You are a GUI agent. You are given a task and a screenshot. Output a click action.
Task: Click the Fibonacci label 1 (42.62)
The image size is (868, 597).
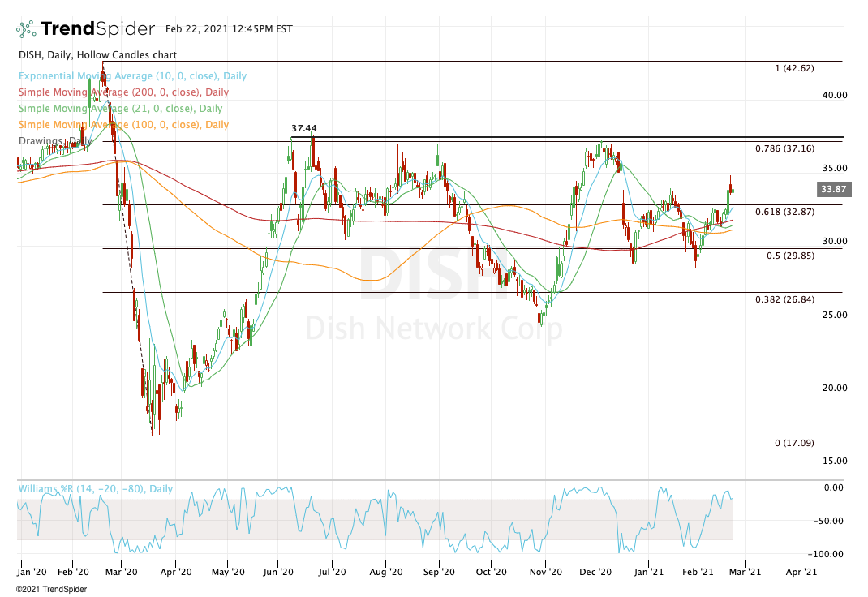tap(794, 68)
